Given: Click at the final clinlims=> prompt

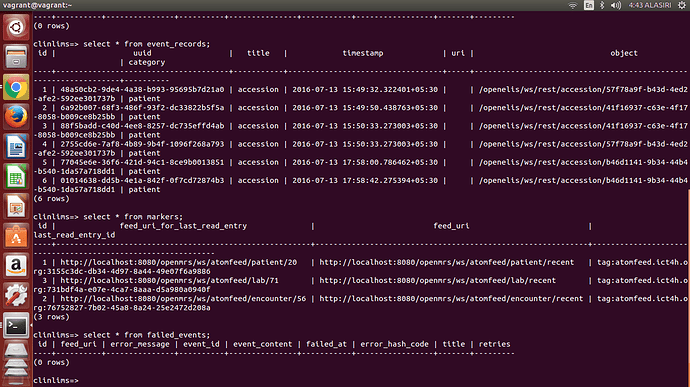Looking at the screenshot, I should (x=56, y=380).
